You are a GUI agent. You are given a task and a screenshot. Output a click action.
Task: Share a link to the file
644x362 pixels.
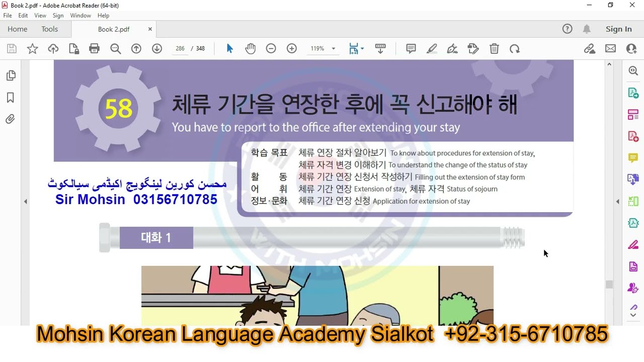pos(590,49)
